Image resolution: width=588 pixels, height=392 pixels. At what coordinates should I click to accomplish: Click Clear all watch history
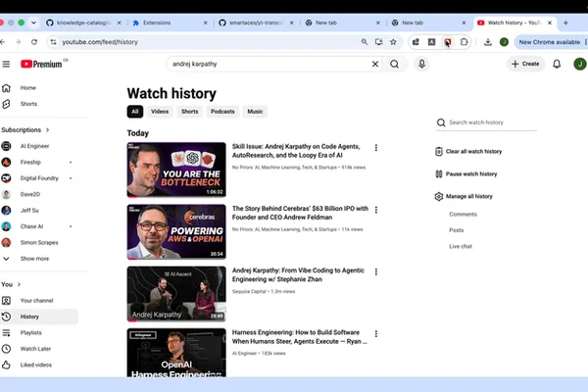pos(468,152)
